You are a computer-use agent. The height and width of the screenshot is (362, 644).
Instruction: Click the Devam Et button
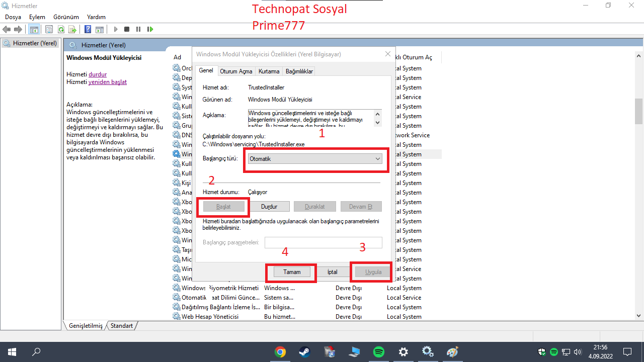[361, 207]
